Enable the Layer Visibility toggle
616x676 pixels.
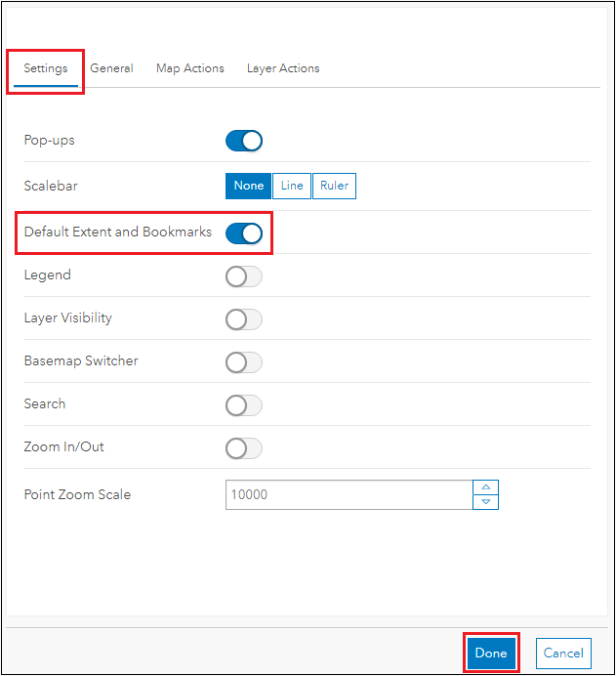pos(244,319)
